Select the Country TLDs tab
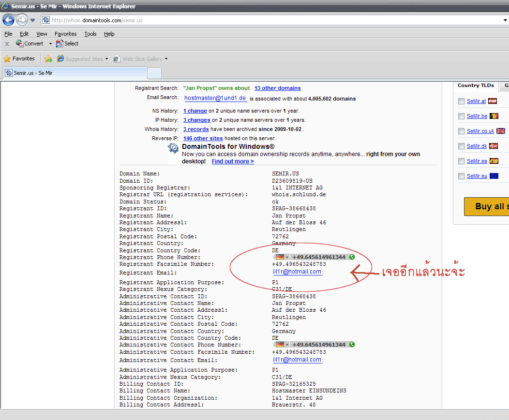The width and height of the screenshot is (509, 420). tap(476, 85)
